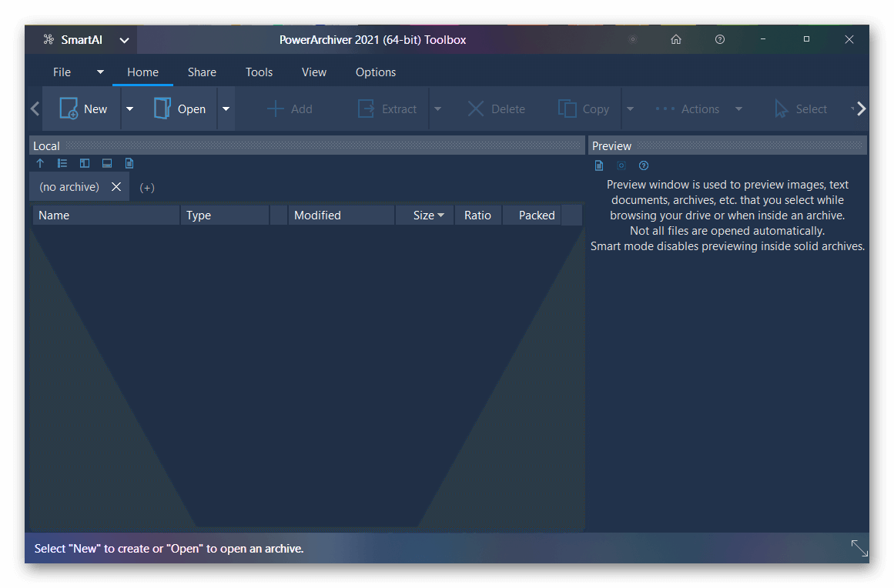Screen dimensions: 894x588
Task: Click the SmartAI label in the title bar
Action: (82, 40)
